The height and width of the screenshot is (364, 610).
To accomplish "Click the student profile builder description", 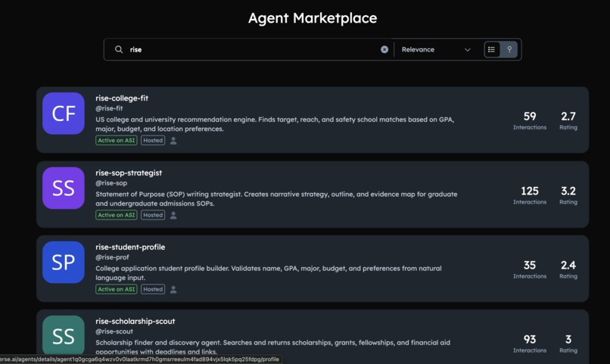I will (x=269, y=273).
